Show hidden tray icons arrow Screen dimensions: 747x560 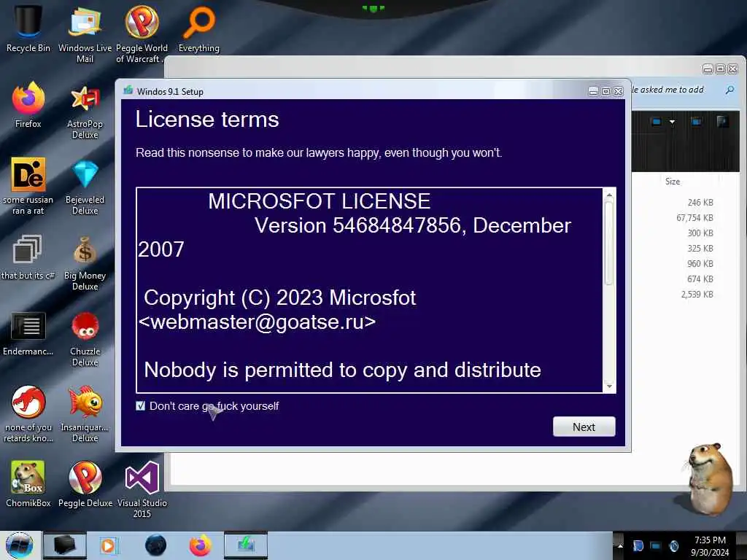[620, 545]
